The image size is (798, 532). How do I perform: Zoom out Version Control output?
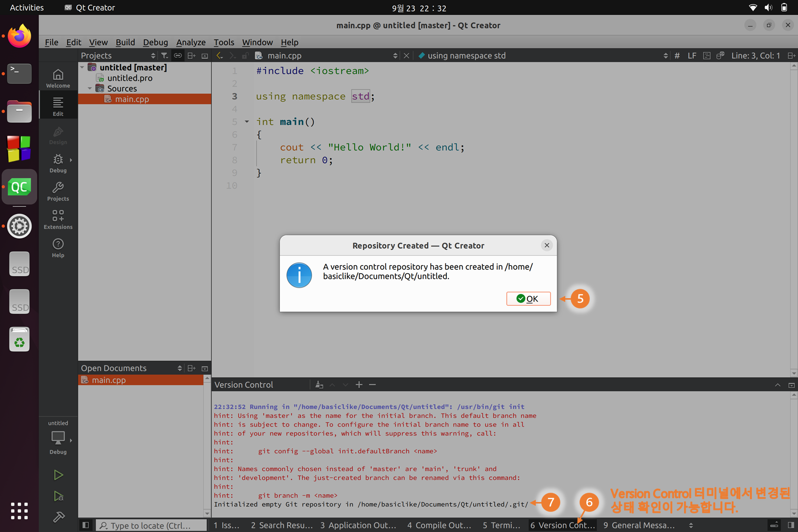click(x=372, y=385)
